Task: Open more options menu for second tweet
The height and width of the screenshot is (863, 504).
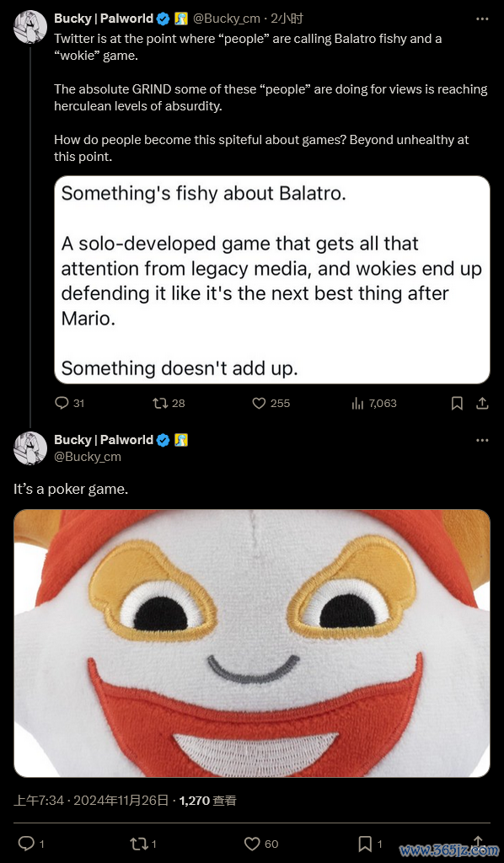Action: pyautogui.click(x=481, y=440)
